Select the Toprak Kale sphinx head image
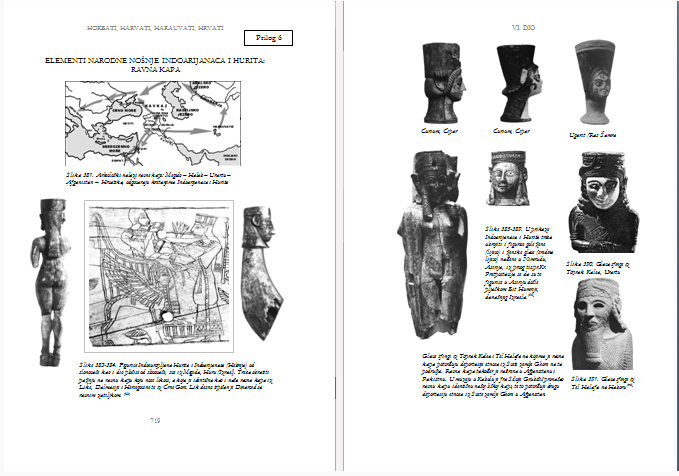Viewport: 679px width, 476px height. (x=603, y=202)
